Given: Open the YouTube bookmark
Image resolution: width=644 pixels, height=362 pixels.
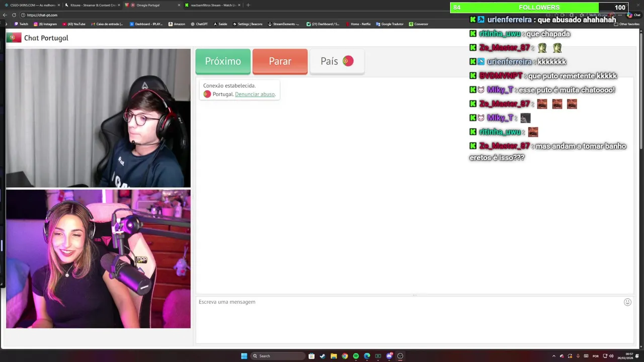Looking at the screenshot, I should tap(74, 24).
